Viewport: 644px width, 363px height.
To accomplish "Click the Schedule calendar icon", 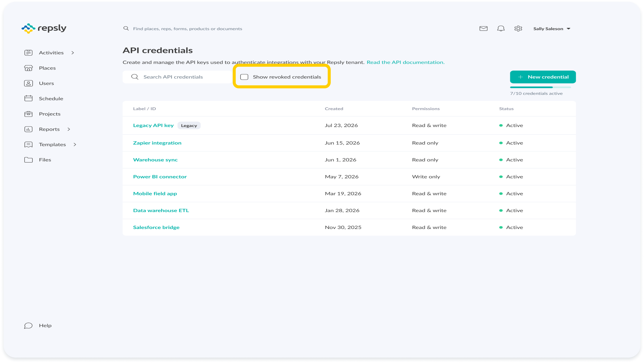I will click(29, 99).
